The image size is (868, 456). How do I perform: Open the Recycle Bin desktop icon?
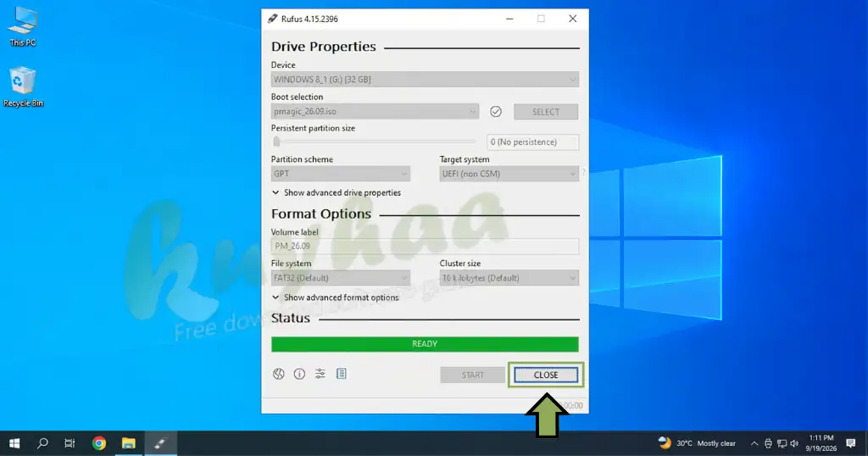[23, 87]
